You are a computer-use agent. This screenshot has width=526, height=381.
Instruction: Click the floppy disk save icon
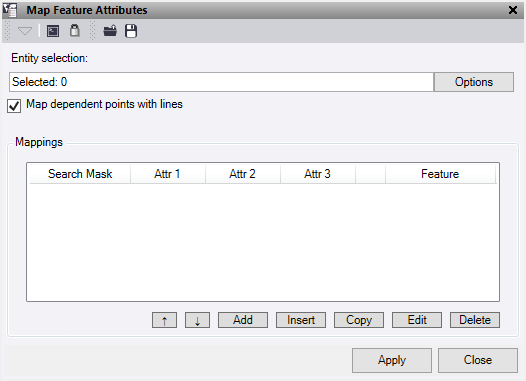pos(131,31)
